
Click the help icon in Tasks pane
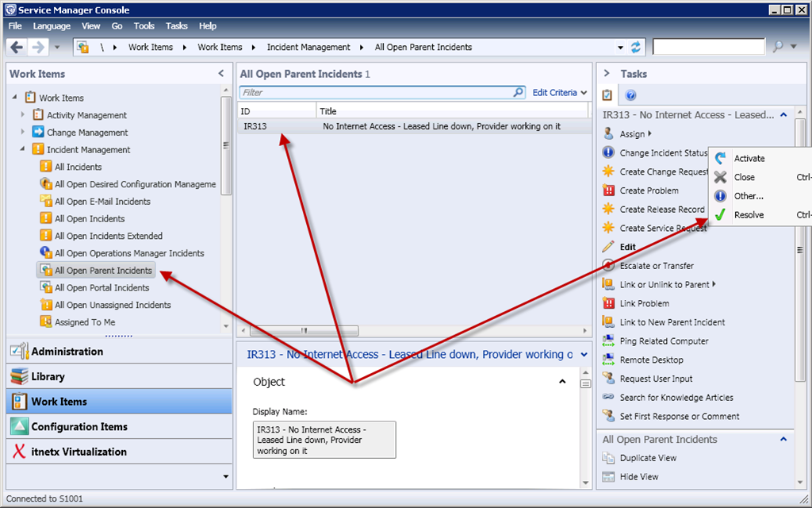(x=631, y=95)
